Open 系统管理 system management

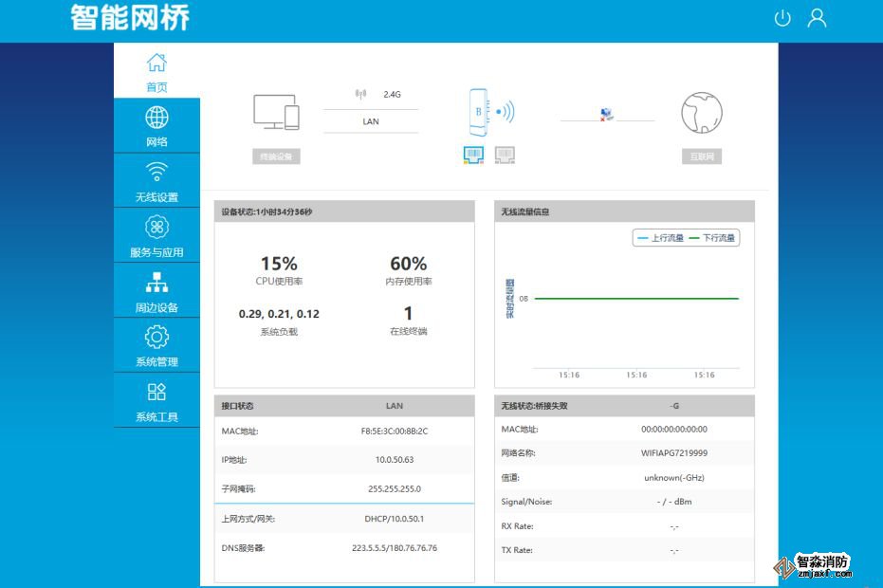156,346
